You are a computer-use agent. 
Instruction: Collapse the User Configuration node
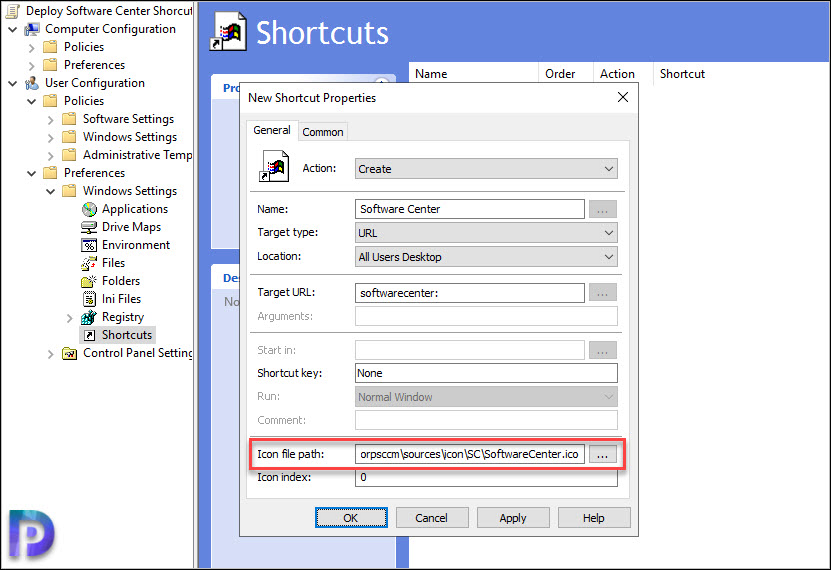(13, 84)
